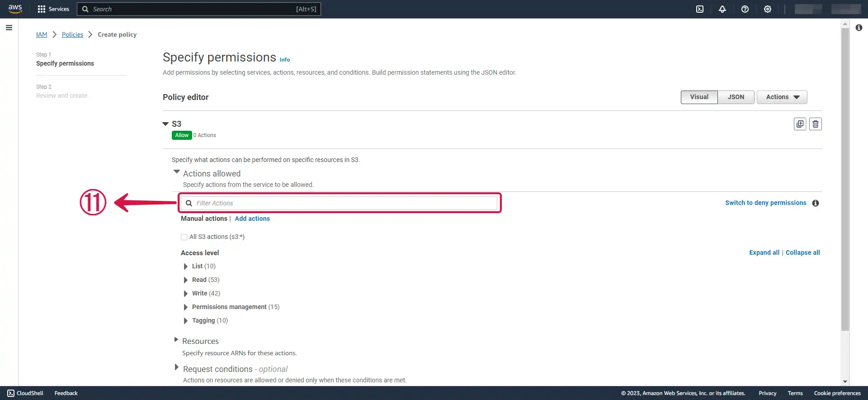
Task: Collapse the S3 statement section
Action: coord(165,124)
